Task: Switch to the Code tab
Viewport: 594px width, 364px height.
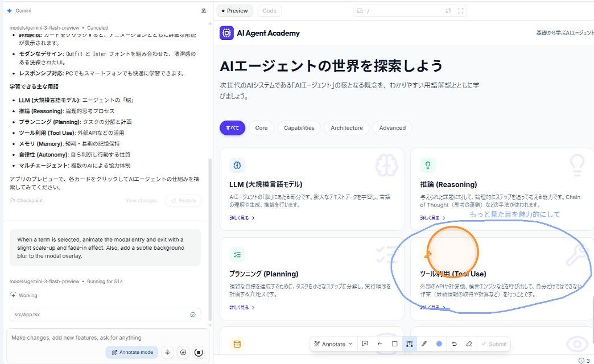Action: [x=269, y=11]
